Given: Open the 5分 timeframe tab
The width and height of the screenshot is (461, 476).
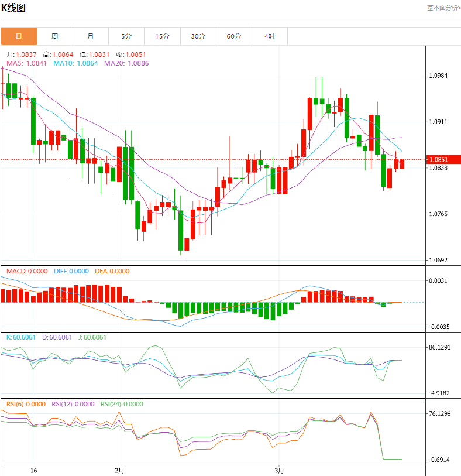Looking at the screenshot, I should point(126,36).
